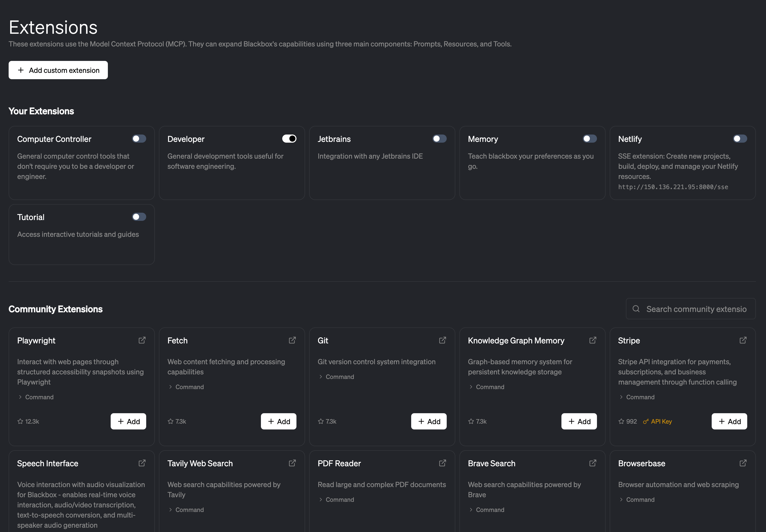Click the Fetch star rating icon

171,421
